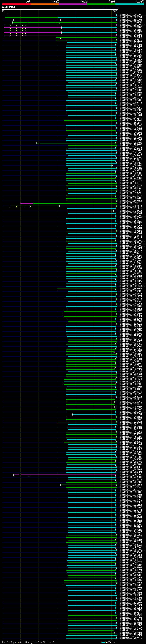Select hit UniRef100_C6XJV9
The width and height of the screenshot is (146, 644).
(x=131, y=218)
